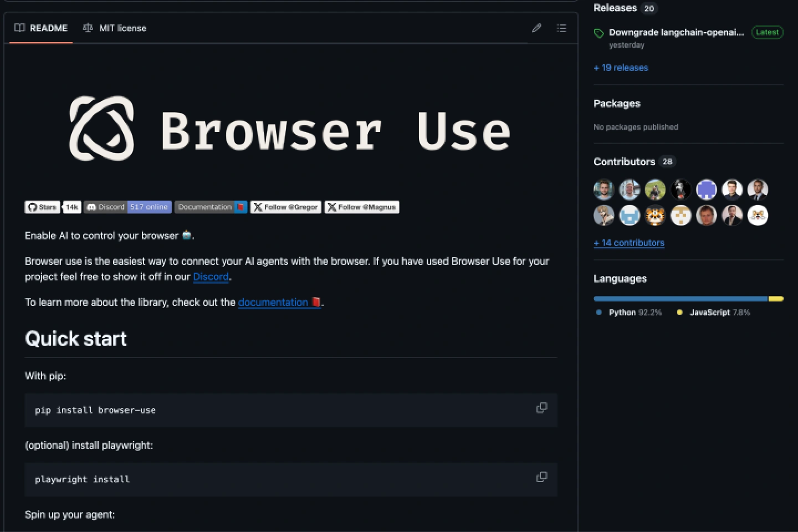Select the JavaScript 7.8% language entry

point(714,313)
